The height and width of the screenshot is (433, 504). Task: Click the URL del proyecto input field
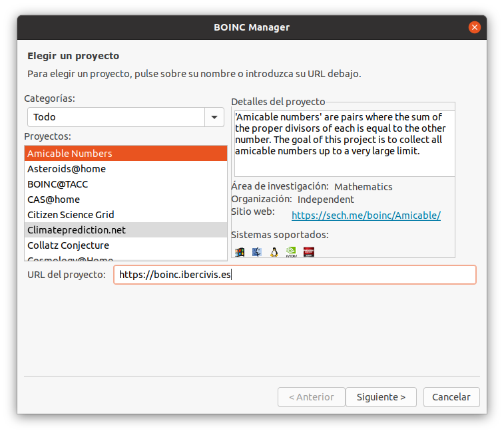(295, 275)
